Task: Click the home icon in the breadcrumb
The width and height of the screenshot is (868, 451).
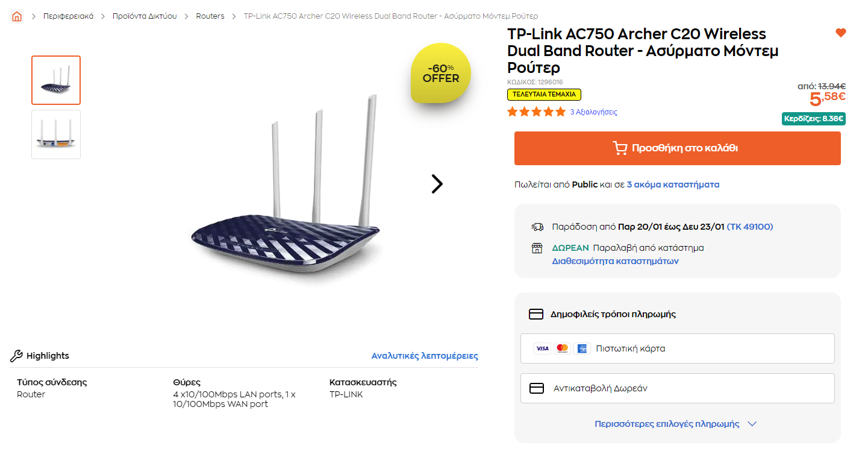Action: coord(17,16)
